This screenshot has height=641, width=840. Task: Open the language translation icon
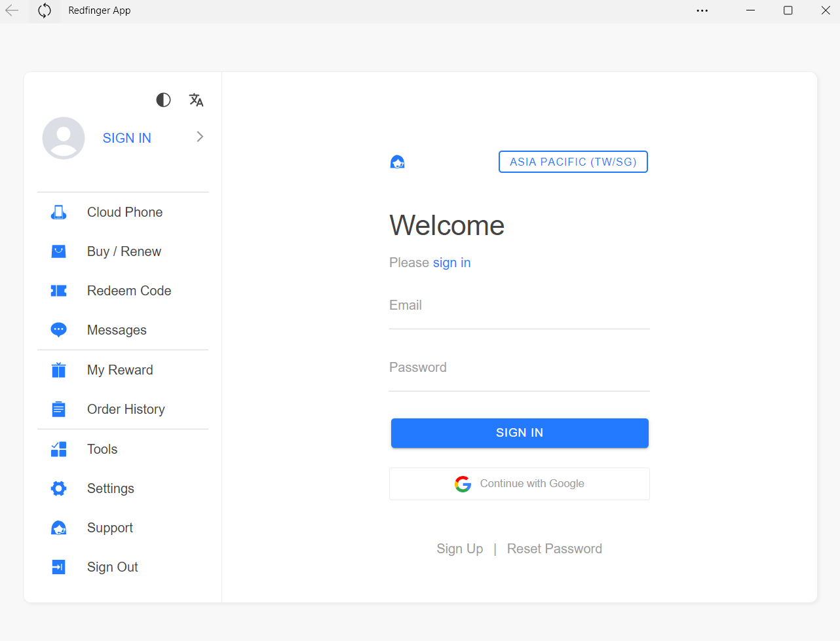click(x=196, y=100)
